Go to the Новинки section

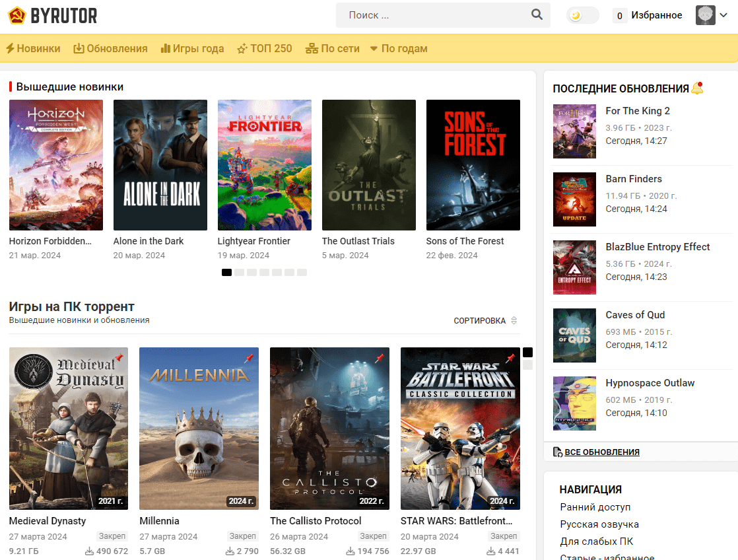[x=33, y=49]
